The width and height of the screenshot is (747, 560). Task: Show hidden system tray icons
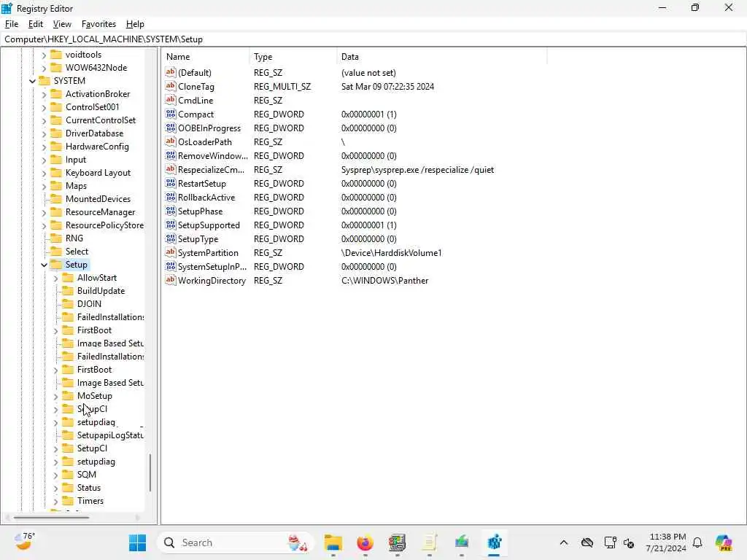pos(564,542)
